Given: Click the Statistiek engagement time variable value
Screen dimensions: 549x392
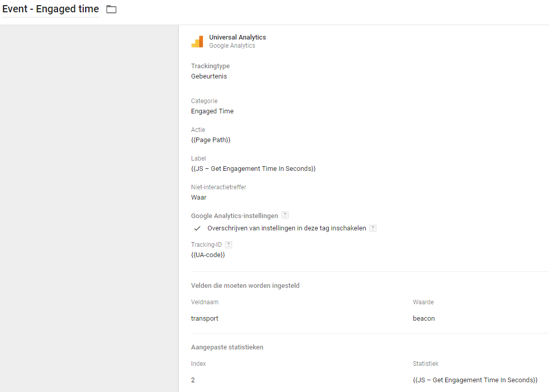Looking at the screenshot, I should [475, 380].
